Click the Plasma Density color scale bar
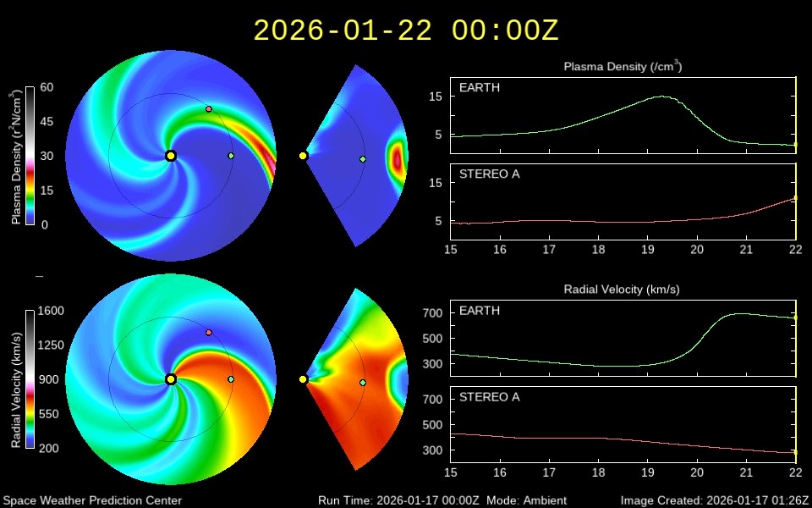Viewport: 812px width, 508px height. point(30,156)
